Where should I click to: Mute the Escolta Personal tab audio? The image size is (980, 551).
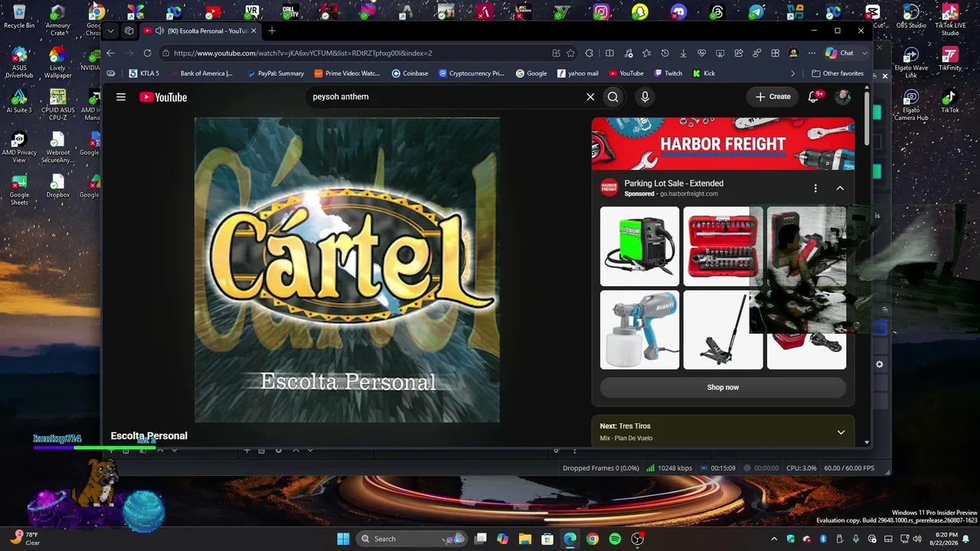click(x=158, y=31)
